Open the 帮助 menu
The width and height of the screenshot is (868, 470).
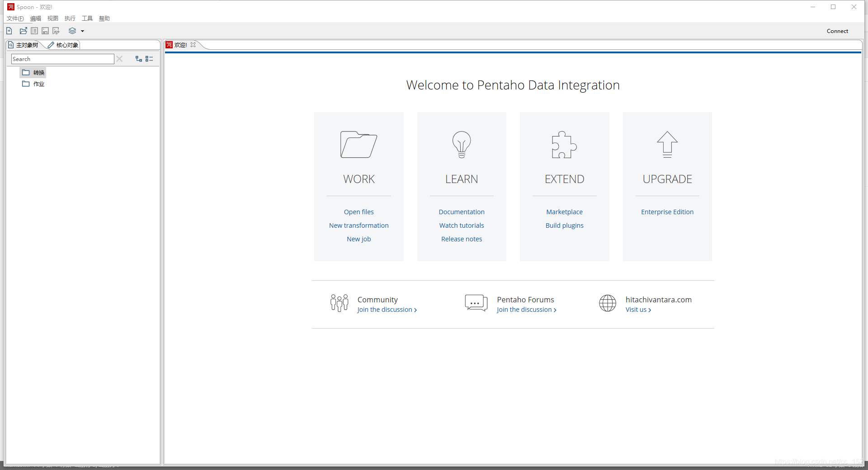pyautogui.click(x=104, y=19)
